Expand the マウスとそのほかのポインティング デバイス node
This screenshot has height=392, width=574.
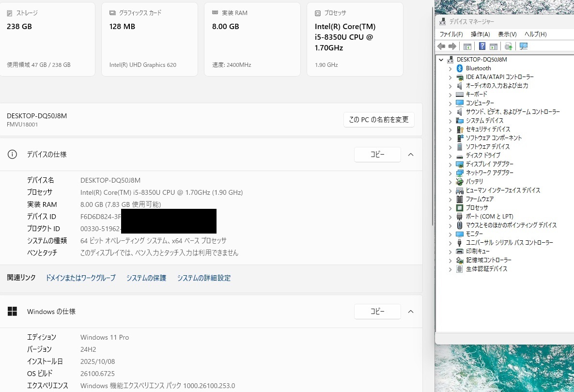450,225
